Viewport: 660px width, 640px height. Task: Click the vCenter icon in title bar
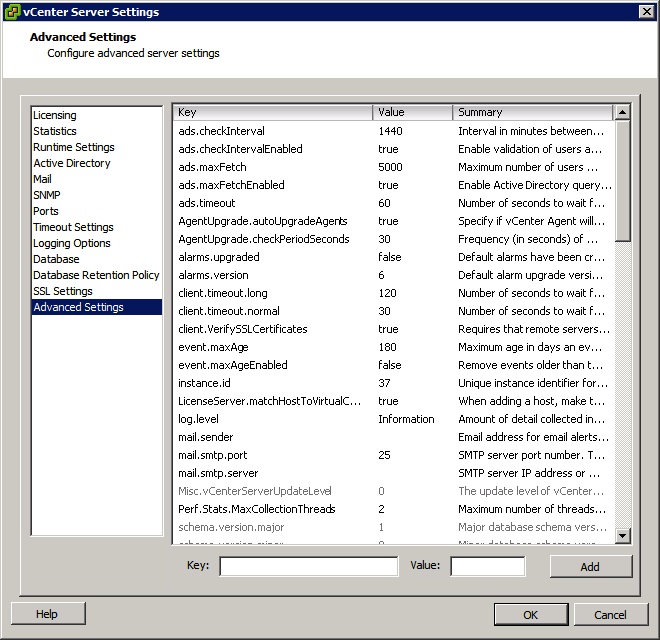coord(12,12)
